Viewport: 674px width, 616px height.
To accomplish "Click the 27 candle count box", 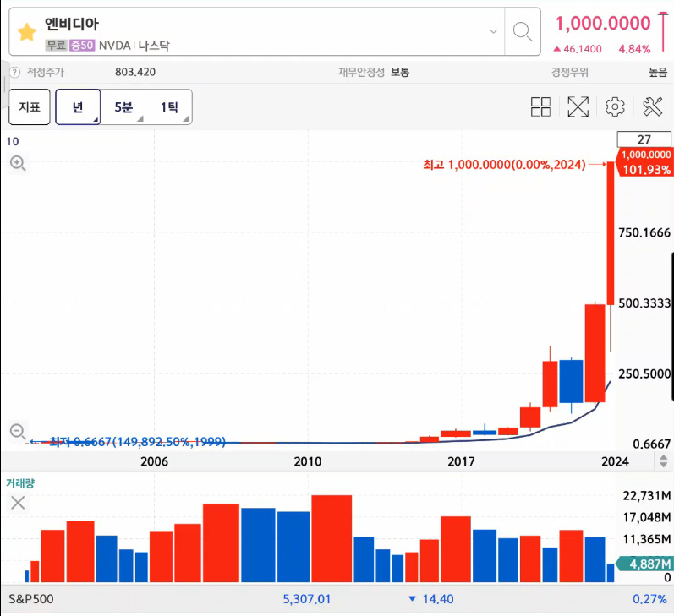I will click(x=644, y=139).
